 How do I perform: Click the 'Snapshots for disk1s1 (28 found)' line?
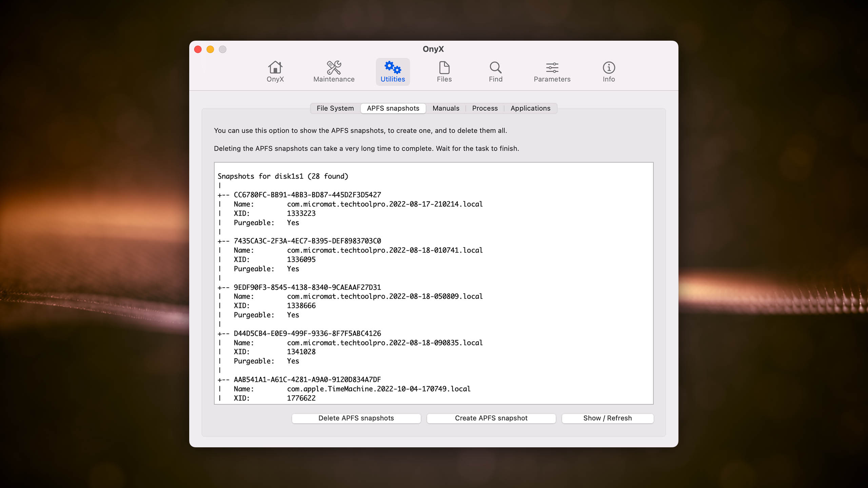tap(283, 176)
